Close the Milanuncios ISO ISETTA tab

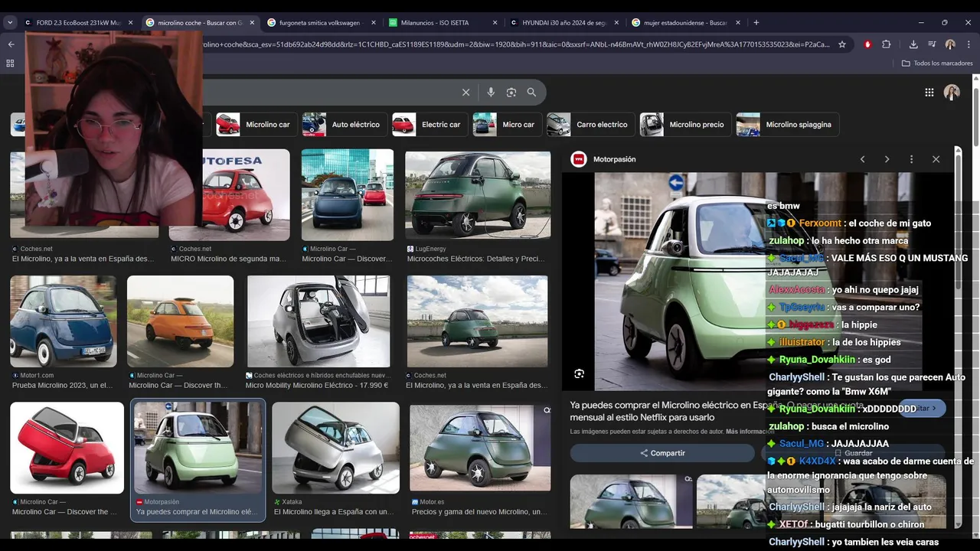(495, 22)
